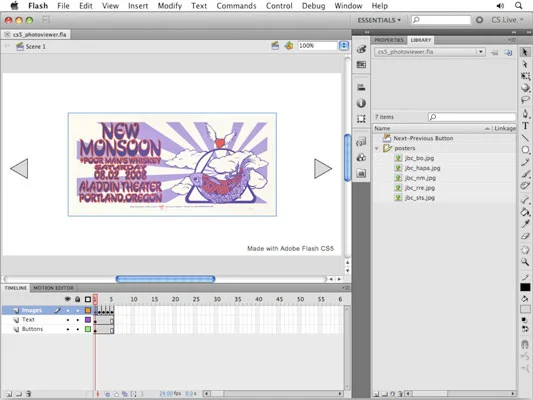Click the Spotlight search icon in menu bar
Image resolution: width=533 pixels, height=400 pixels.
518,5
